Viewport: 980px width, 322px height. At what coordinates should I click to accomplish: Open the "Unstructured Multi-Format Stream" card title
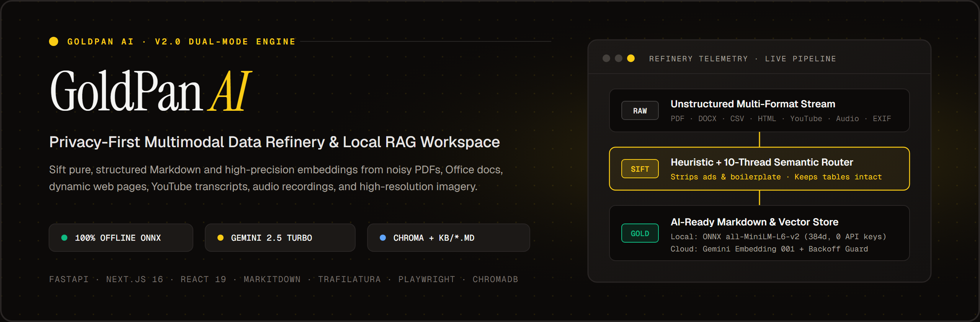(x=753, y=104)
